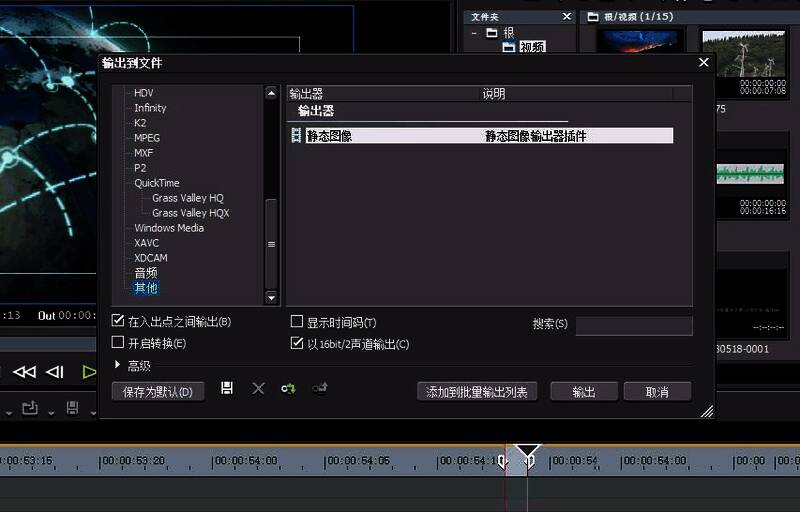
Task: Click the open project icon in timeline toolbar
Action: click(30, 408)
